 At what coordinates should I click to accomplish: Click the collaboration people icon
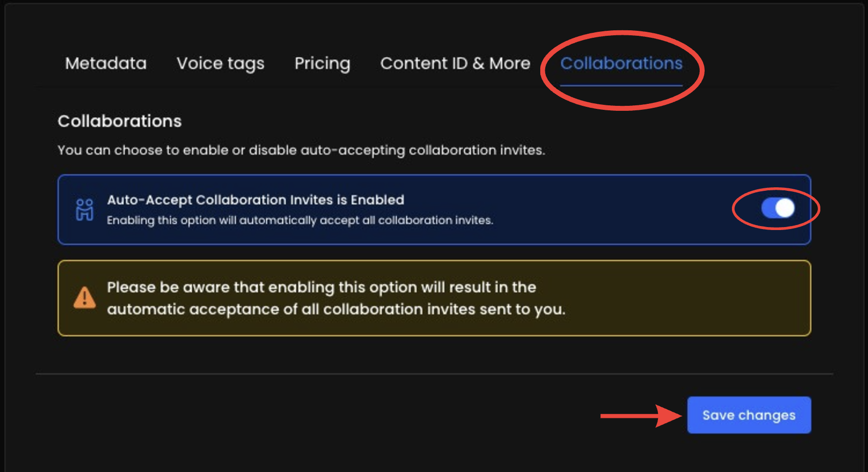[x=84, y=210]
